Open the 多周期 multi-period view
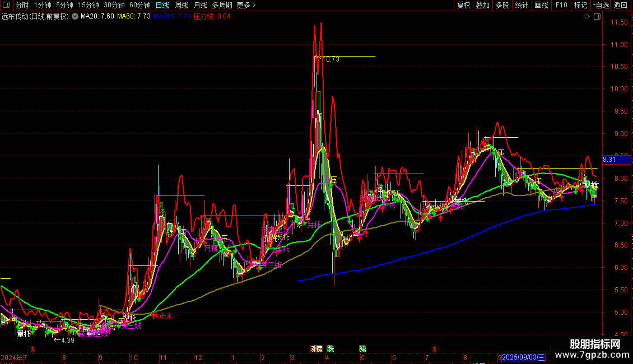This screenshot has height=364, width=633. (x=222, y=5)
